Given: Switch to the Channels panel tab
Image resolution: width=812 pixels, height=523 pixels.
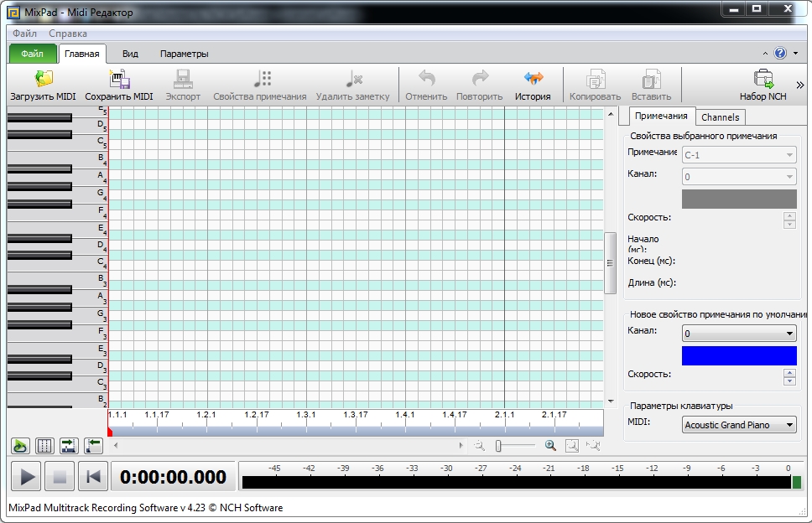Looking at the screenshot, I should pos(720,117).
